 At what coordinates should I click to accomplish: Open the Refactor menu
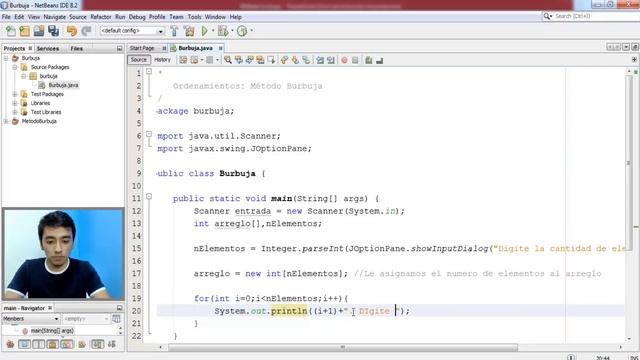tap(101, 17)
